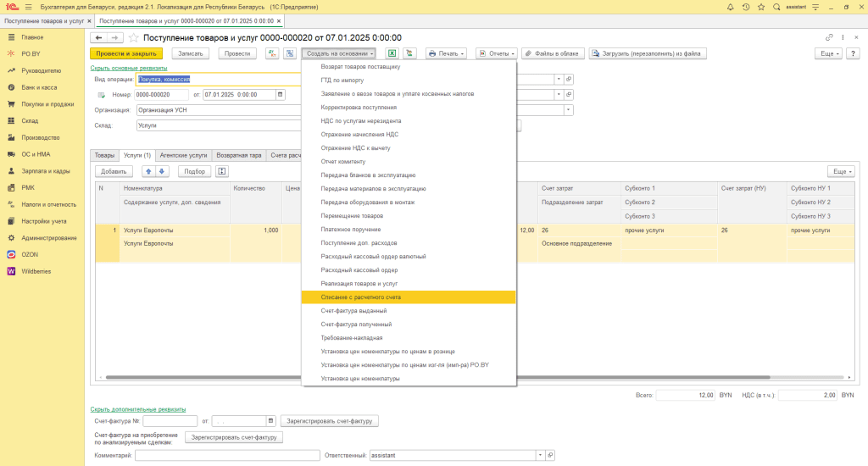Image resolution: width=868 pixels, height=466 pixels.
Task: Open notifications bell
Action: point(730,7)
